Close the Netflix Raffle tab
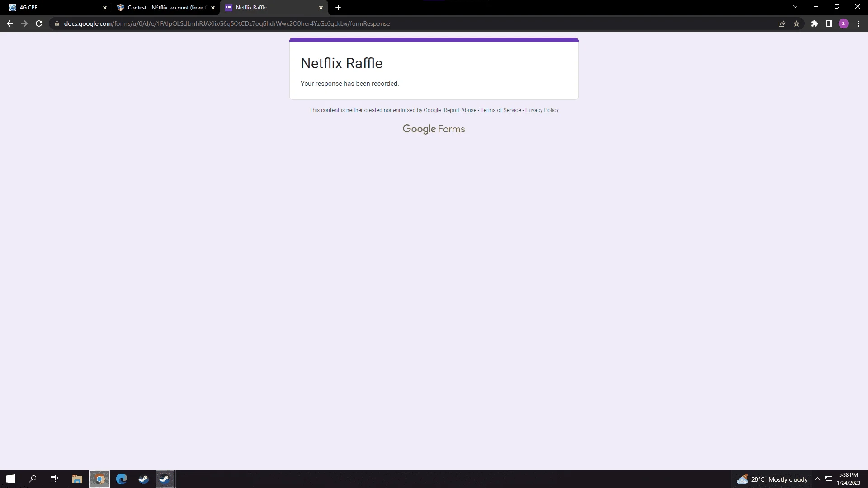Image resolution: width=868 pixels, height=488 pixels. [x=321, y=8]
